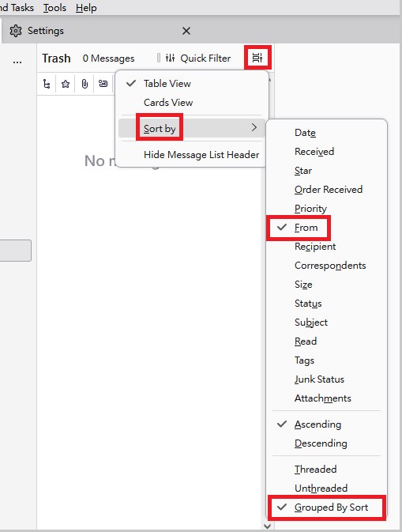Expand the Sort by submenu arrow
The width and height of the screenshot is (402, 532).
[254, 127]
